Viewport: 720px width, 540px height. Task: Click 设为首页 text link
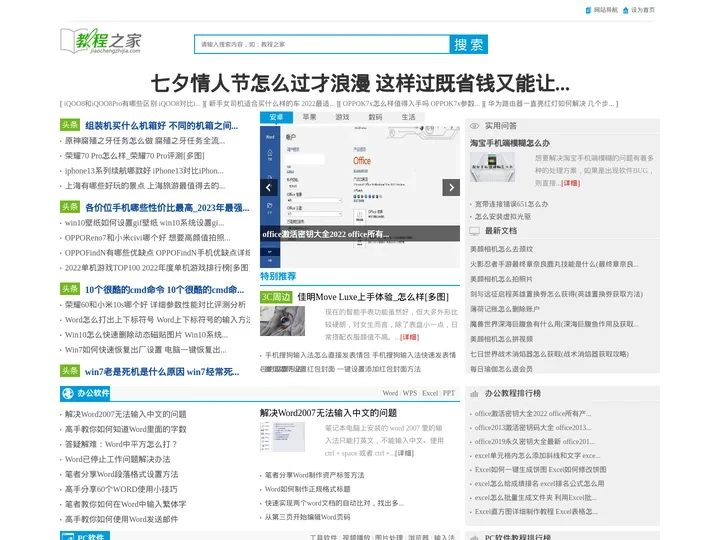tap(643, 10)
